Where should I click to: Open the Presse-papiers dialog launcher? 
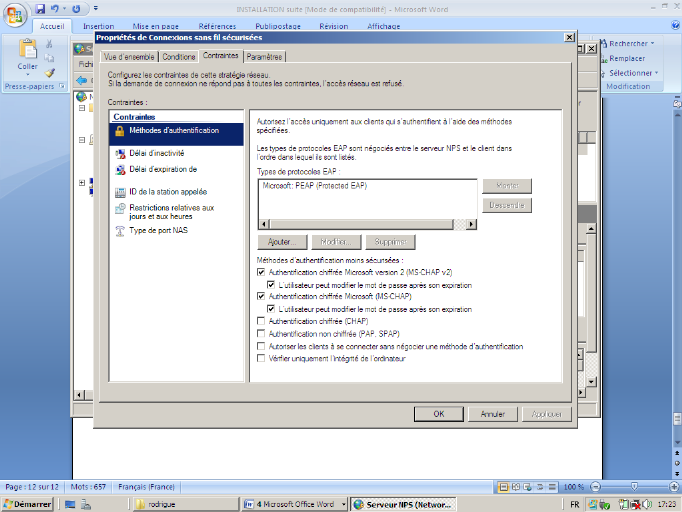pyautogui.click(x=62, y=86)
